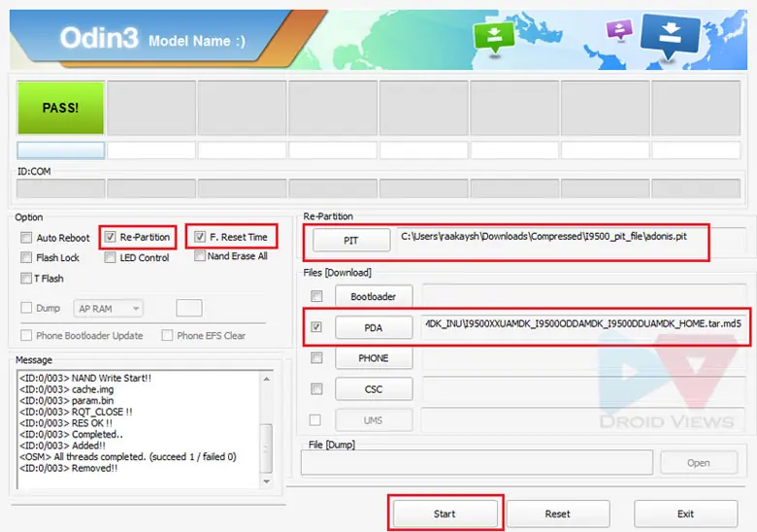The image size is (757, 532).
Task: Click the 'Added!!' log line
Action: tap(62, 446)
